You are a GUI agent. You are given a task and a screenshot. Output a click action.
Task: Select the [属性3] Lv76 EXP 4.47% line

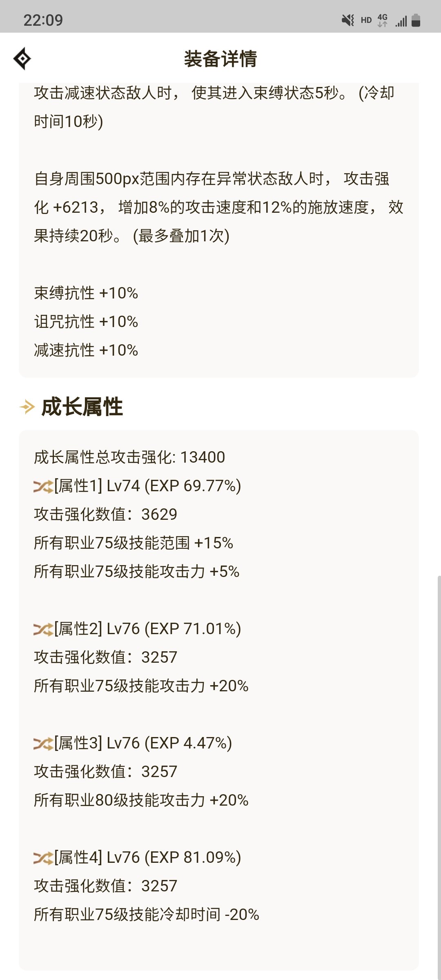click(x=143, y=743)
